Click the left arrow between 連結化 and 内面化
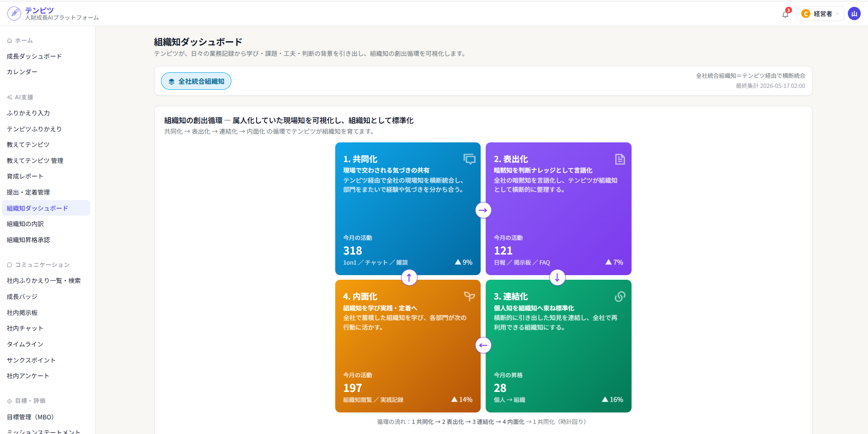 (x=483, y=345)
